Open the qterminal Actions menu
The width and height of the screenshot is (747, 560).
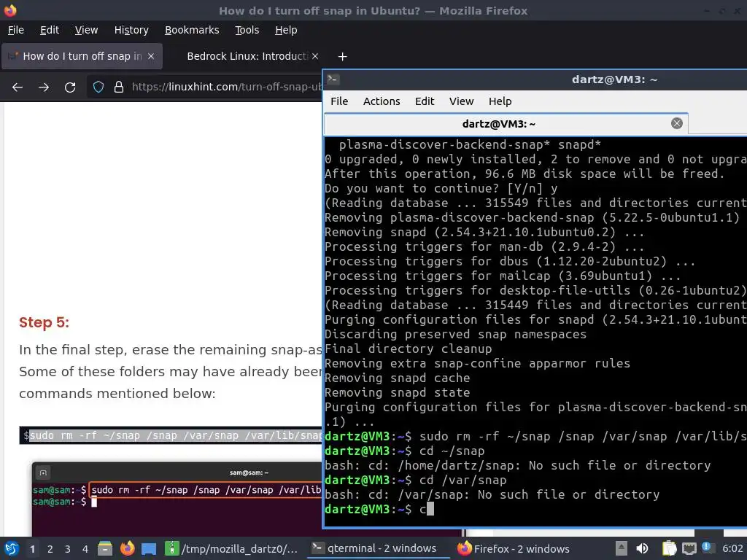tap(382, 101)
